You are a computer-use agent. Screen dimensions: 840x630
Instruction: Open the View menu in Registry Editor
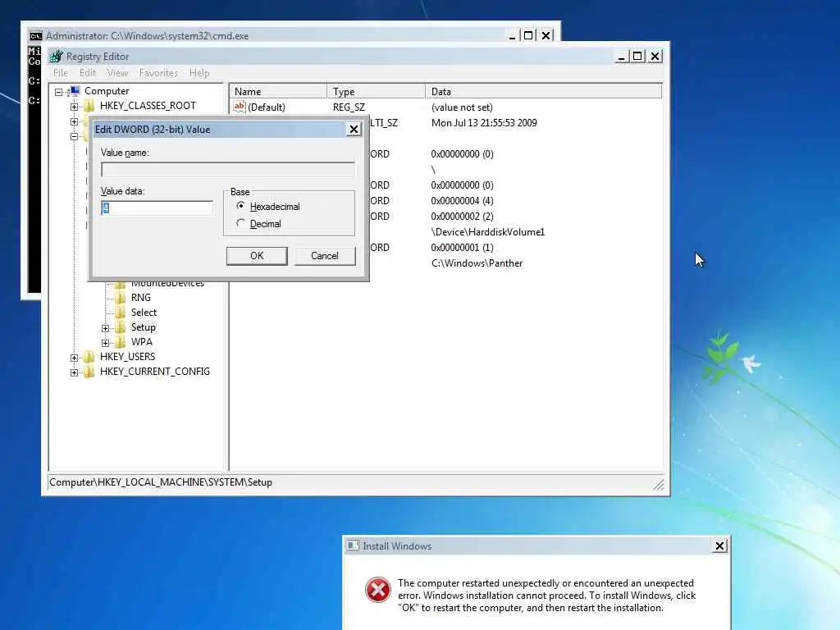point(117,73)
